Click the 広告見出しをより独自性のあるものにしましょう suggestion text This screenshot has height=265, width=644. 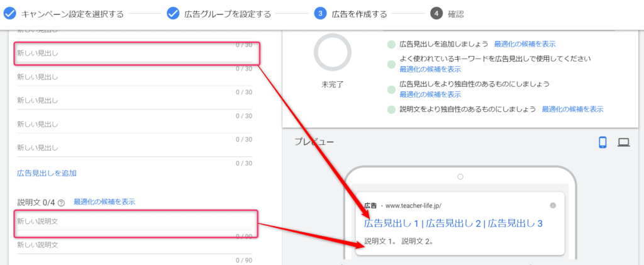[474, 84]
